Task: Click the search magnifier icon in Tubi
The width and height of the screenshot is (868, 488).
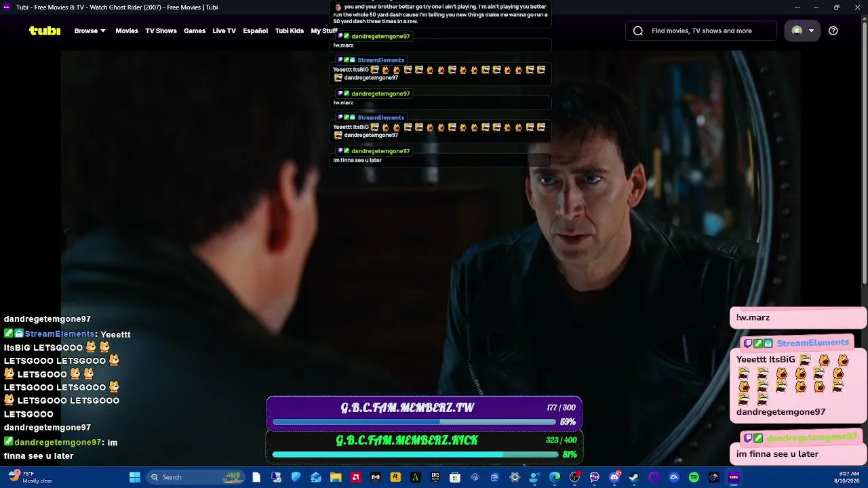Action: click(638, 30)
